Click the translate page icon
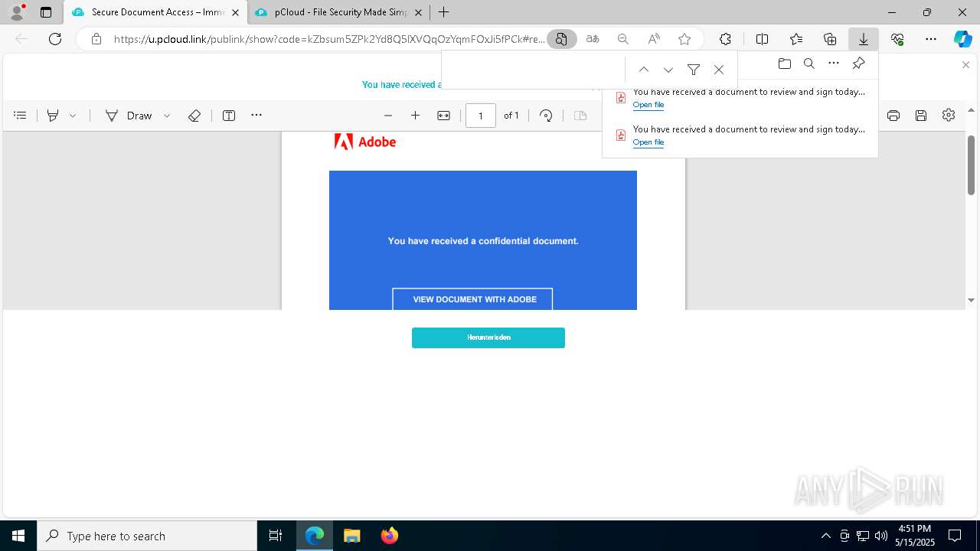 (x=593, y=39)
